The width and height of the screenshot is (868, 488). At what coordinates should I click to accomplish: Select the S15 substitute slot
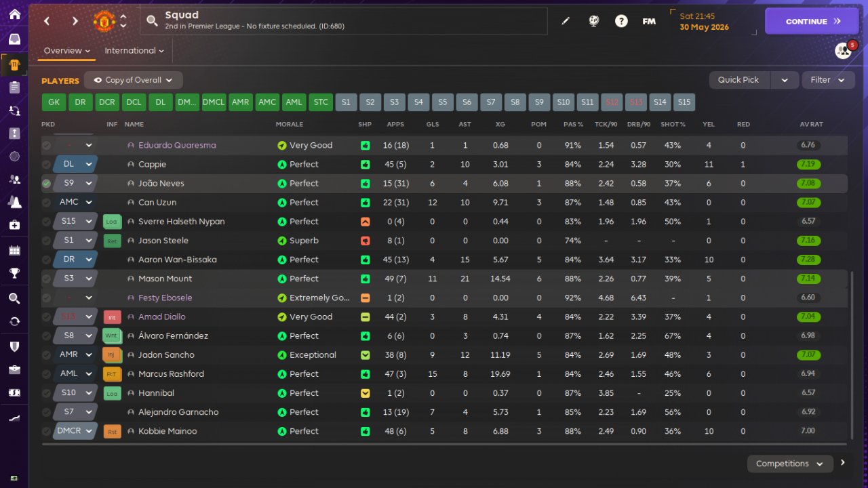click(x=684, y=102)
